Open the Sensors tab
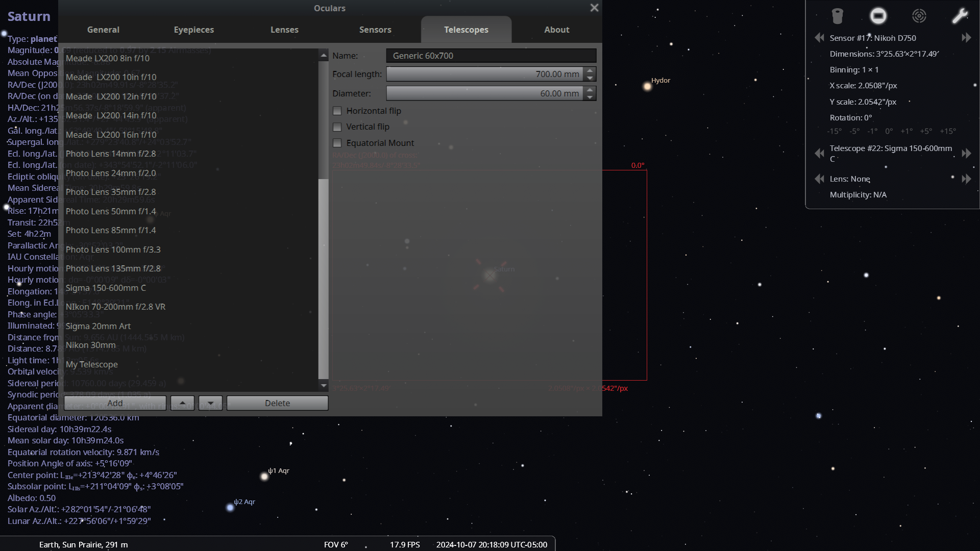The width and height of the screenshot is (980, 551). (375, 30)
